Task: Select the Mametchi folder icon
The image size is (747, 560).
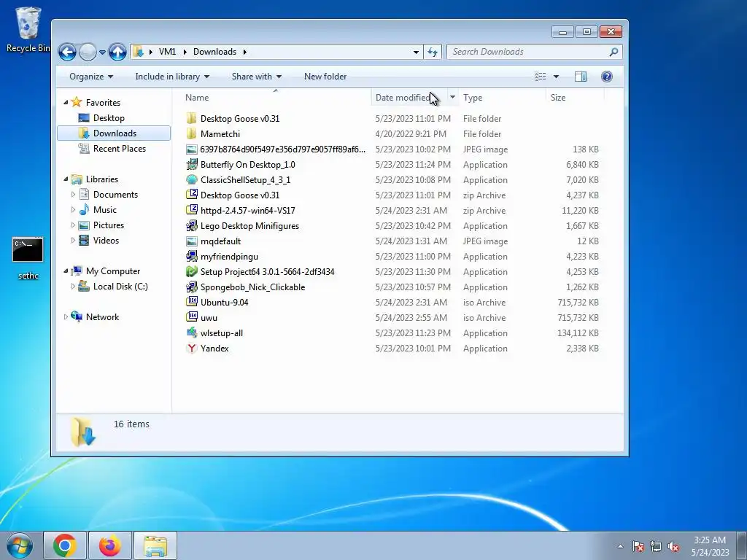Action: 192,134
